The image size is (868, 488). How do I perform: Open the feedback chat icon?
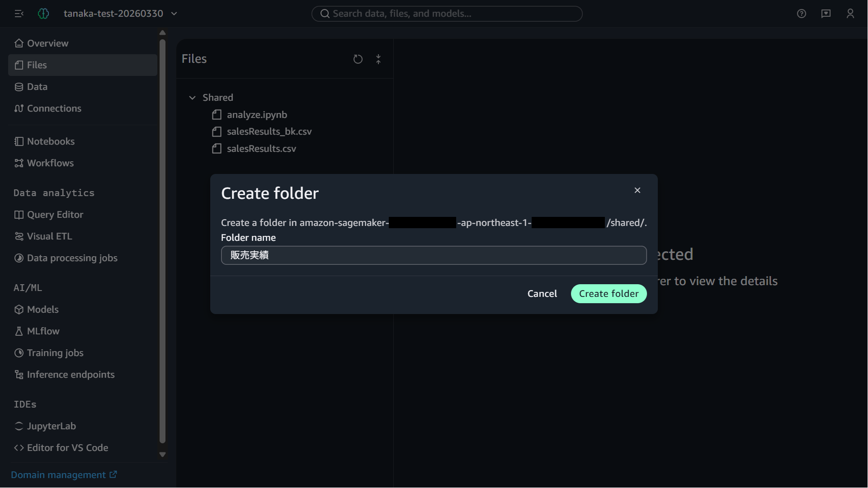click(826, 14)
